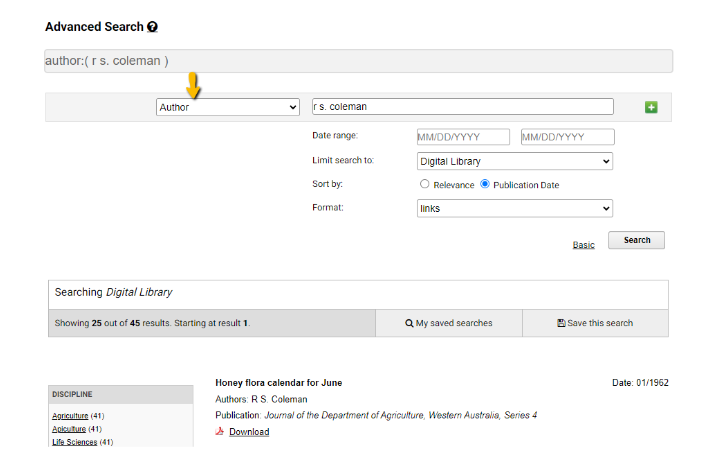This screenshot has height=450, width=712.
Task: Click the author:( r s. coleman ) query box
Action: (358, 61)
